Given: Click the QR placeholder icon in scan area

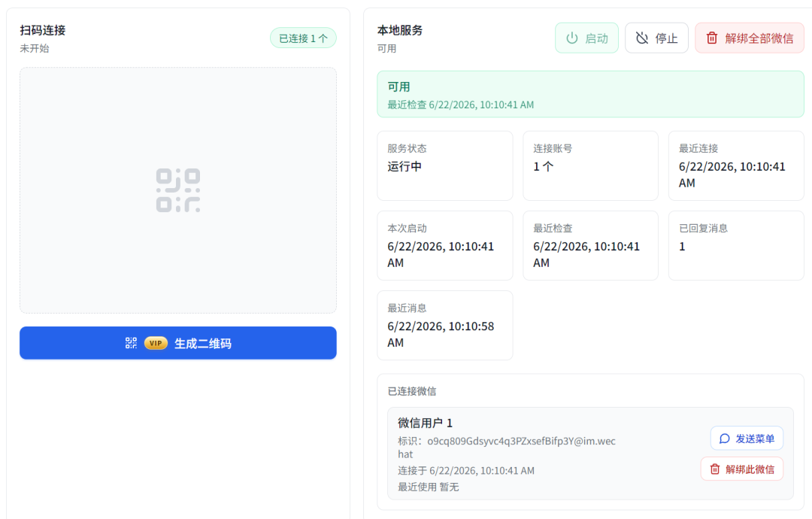Looking at the screenshot, I should tap(178, 190).
